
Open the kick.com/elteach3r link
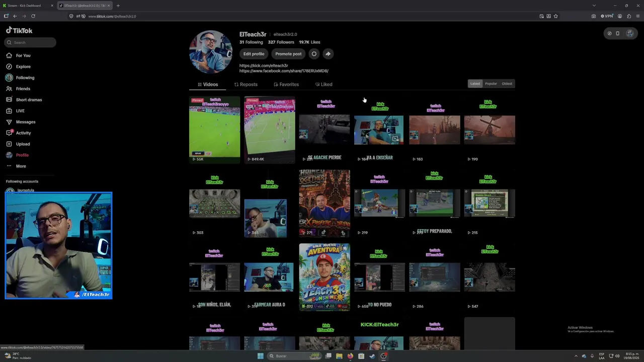264,65
